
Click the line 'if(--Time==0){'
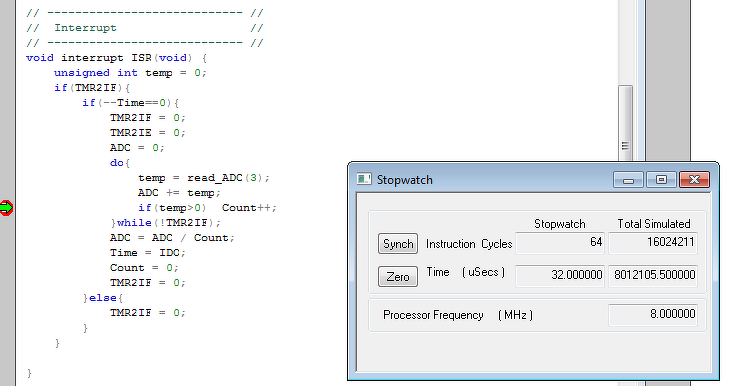131,103
